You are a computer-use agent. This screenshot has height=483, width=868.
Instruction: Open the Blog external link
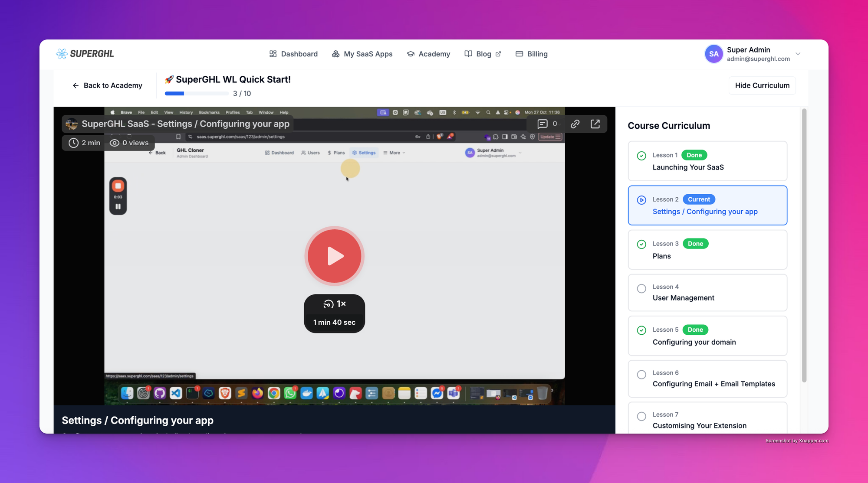coord(483,54)
